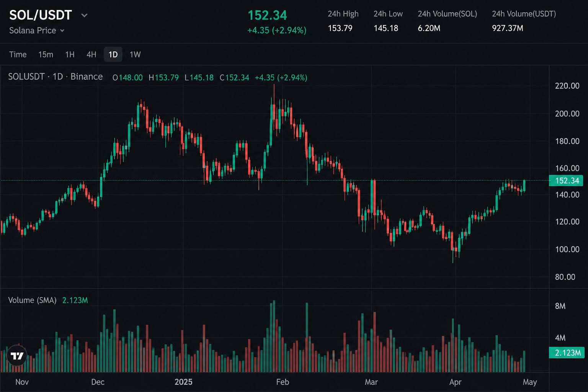Click the 2.123M volume axis tag
The width and height of the screenshot is (588, 392).
point(567,353)
